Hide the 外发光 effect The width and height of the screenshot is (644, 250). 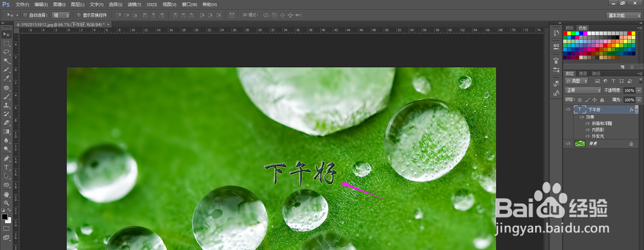(588, 136)
